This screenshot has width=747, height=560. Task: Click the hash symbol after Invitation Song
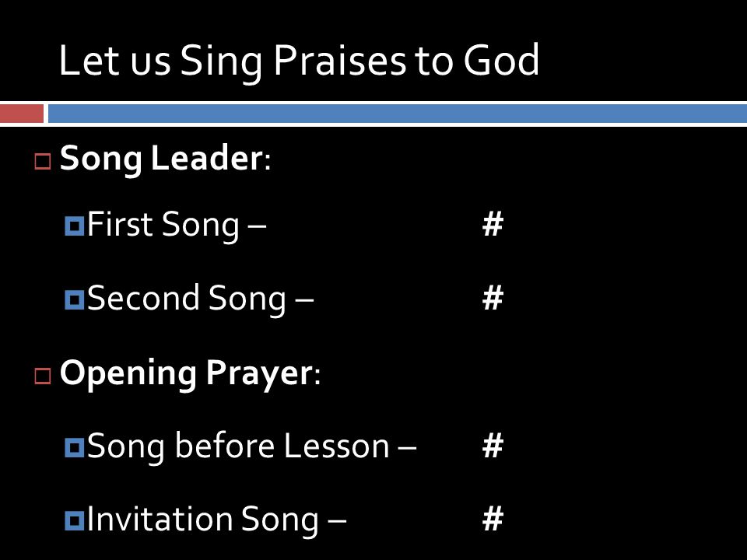[x=493, y=519]
